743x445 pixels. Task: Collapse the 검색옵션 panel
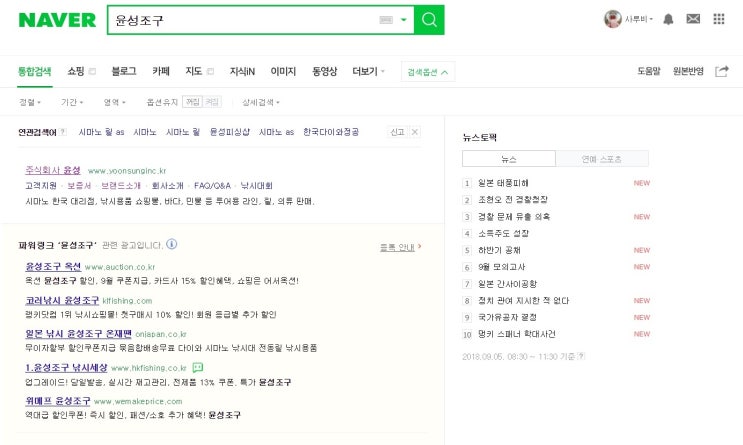coord(428,72)
